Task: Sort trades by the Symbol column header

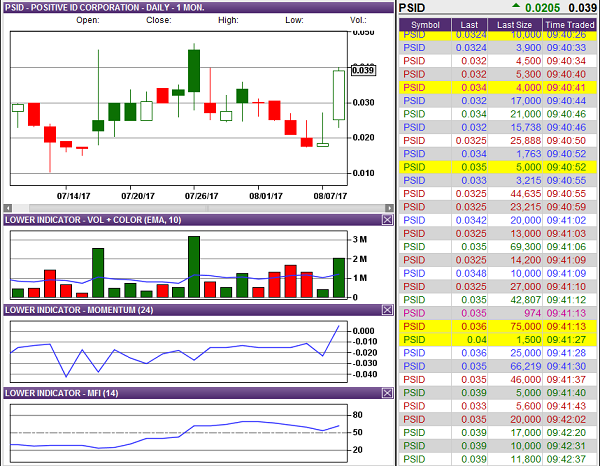Action: (x=425, y=25)
